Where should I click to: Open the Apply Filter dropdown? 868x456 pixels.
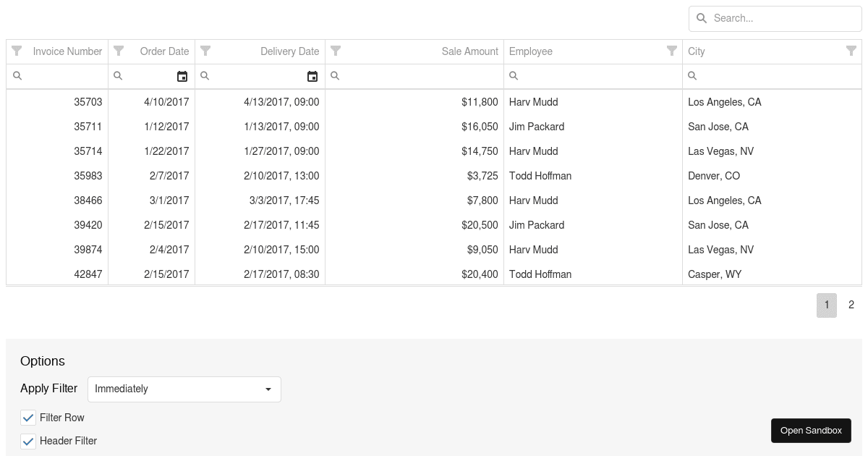click(x=184, y=389)
